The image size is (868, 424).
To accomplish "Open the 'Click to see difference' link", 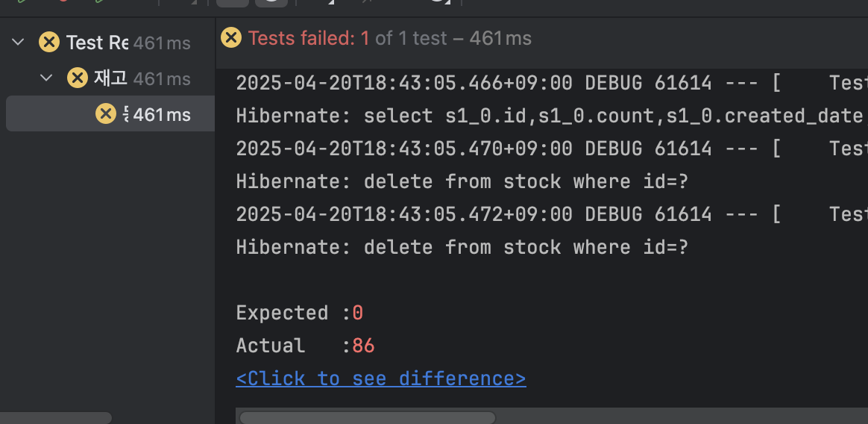I will point(381,378).
